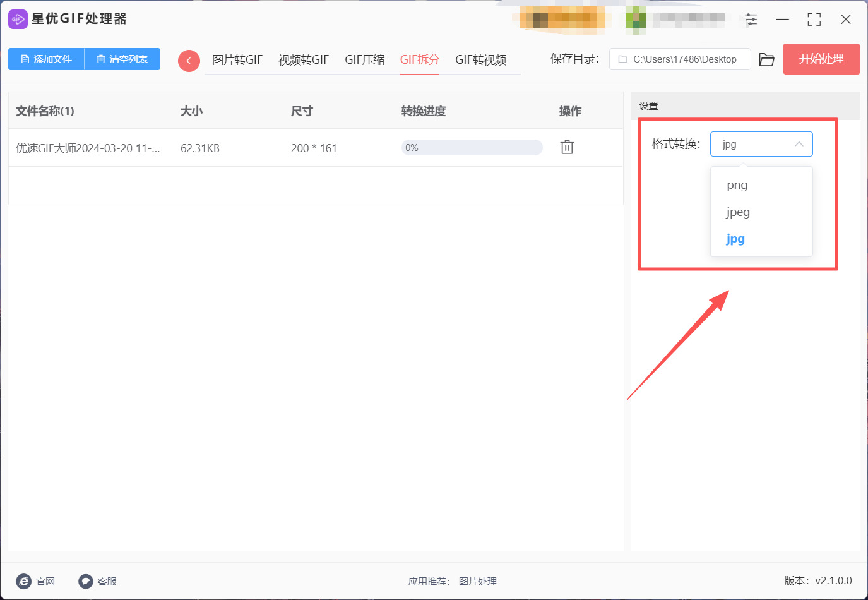Screen dimensions: 868x600
Task: Click the 转换进度 column header
Action: point(424,111)
